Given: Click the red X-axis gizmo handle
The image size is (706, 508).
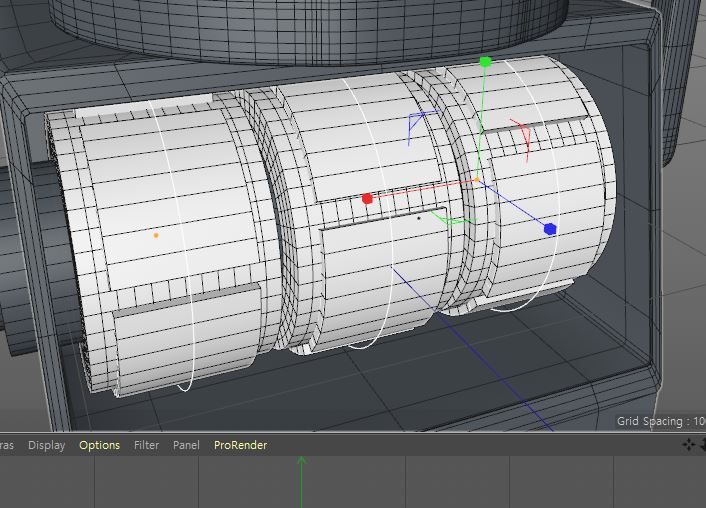Looking at the screenshot, I should [x=367, y=199].
